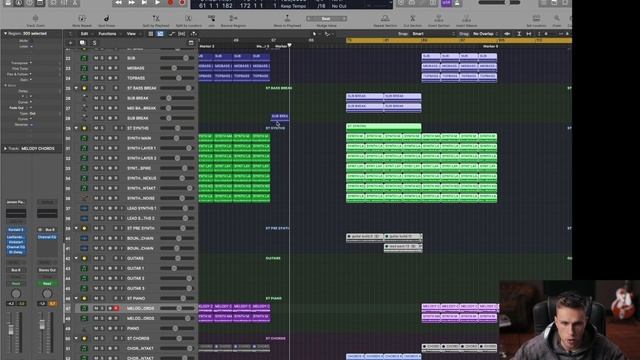Click the Rewind transport button
Viewport: 640px width, 360px height.
pos(118,2)
